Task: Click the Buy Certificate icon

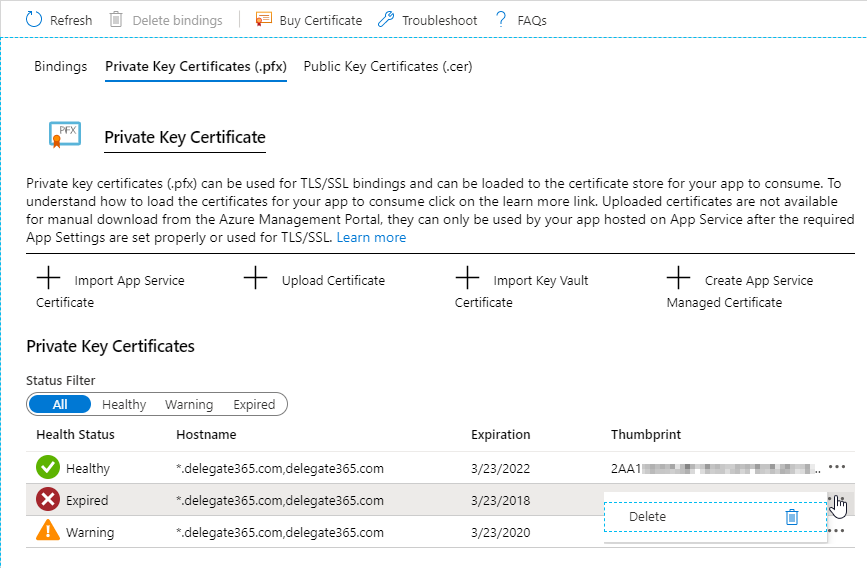Action: point(264,20)
